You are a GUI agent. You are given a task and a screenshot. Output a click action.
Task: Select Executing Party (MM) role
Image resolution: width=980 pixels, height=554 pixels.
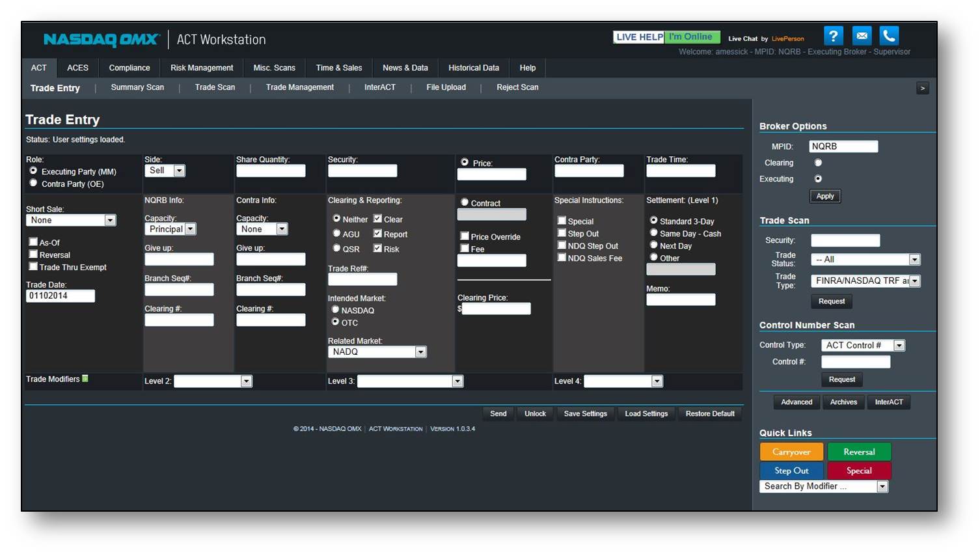[x=33, y=171]
